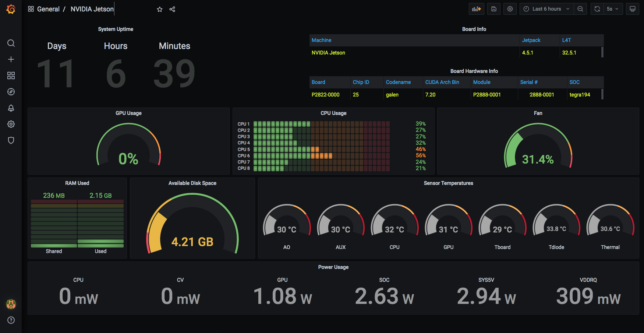The height and width of the screenshot is (333, 644).
Task: Sort hardware table by Chip ID column
Action: click(361, 82)
